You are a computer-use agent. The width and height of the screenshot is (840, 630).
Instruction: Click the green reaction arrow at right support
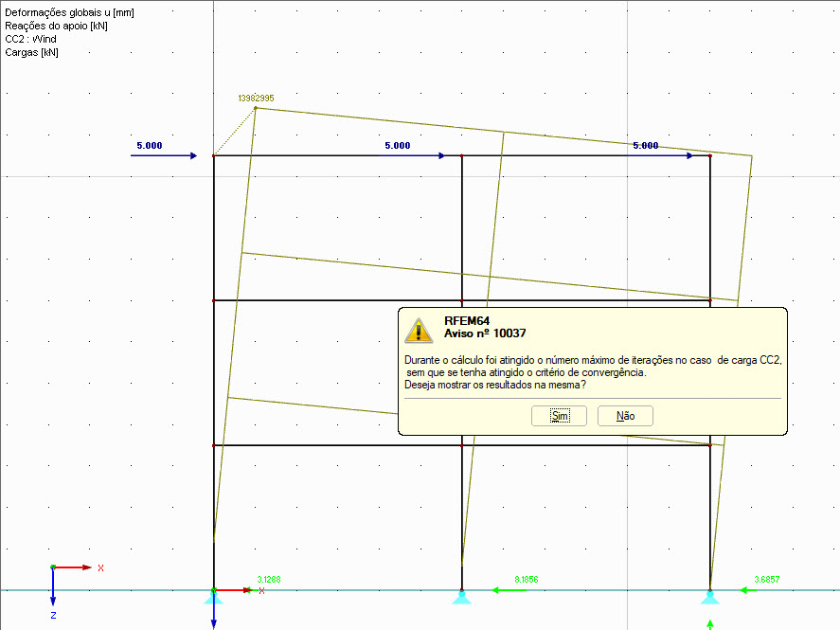(748, 590)
